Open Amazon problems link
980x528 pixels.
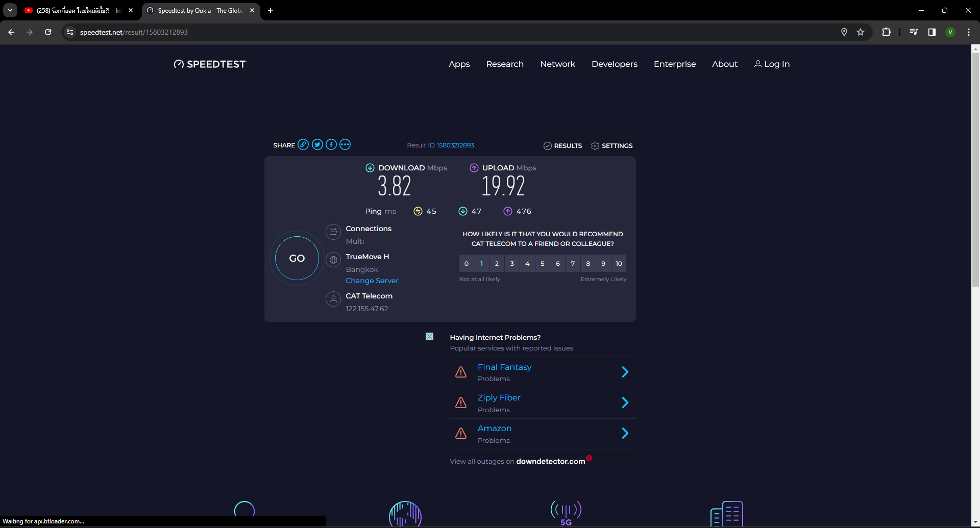coord(494,428)
